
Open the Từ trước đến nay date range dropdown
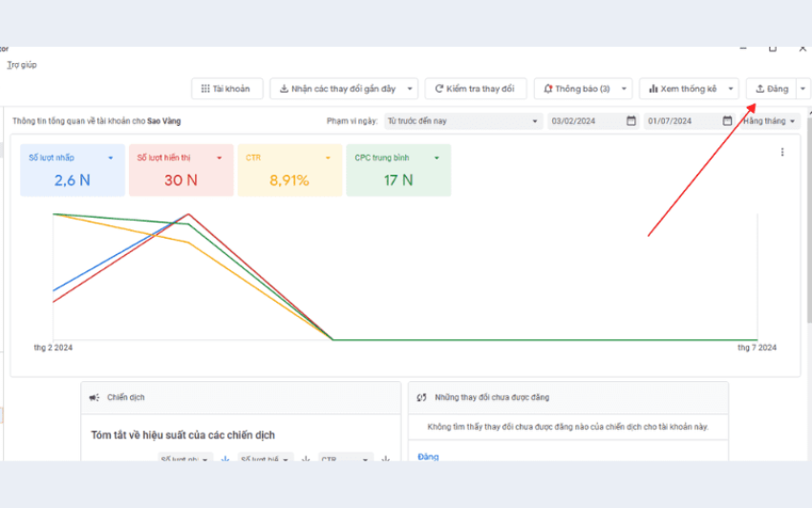463,120
